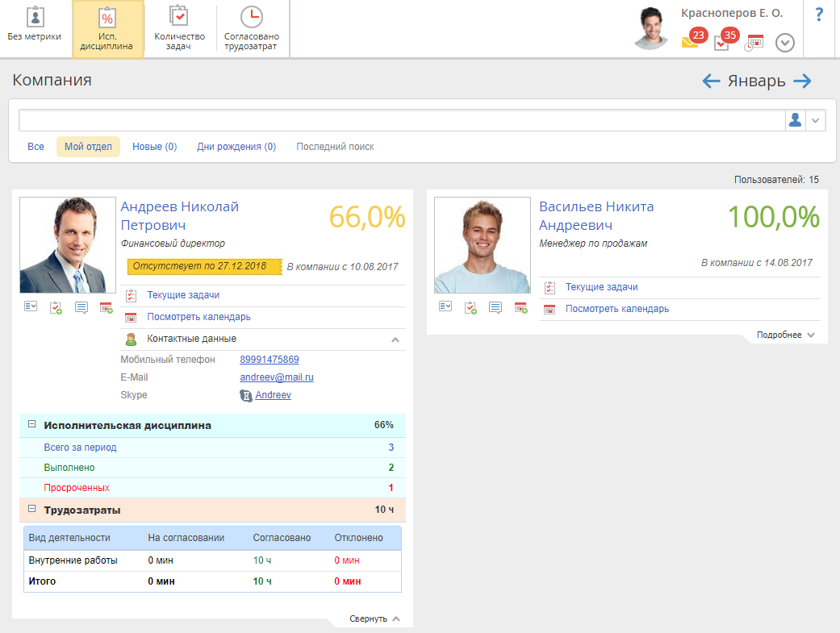Viewport: 840px width, 633px height.
Task: Click the message icon under Андреев's photo
Action: coord(81,307)
